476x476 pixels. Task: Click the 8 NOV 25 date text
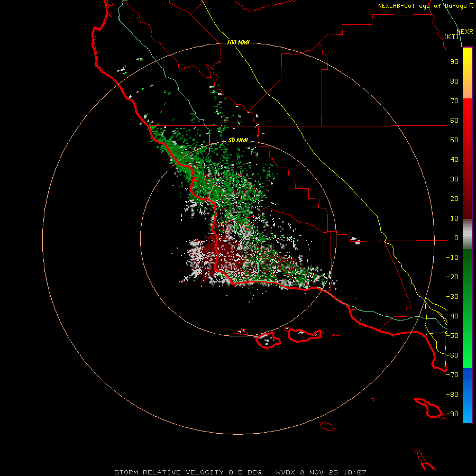[319, 472]
